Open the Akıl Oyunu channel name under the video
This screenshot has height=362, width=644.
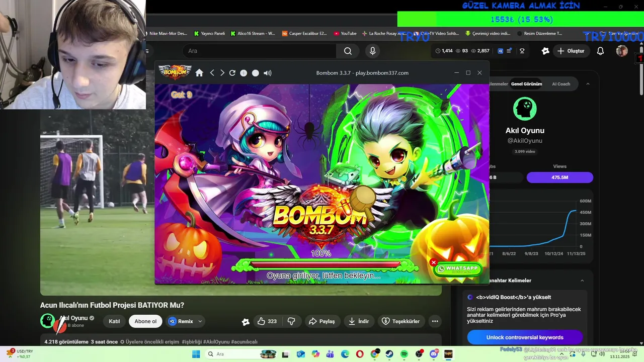[73, 318]
